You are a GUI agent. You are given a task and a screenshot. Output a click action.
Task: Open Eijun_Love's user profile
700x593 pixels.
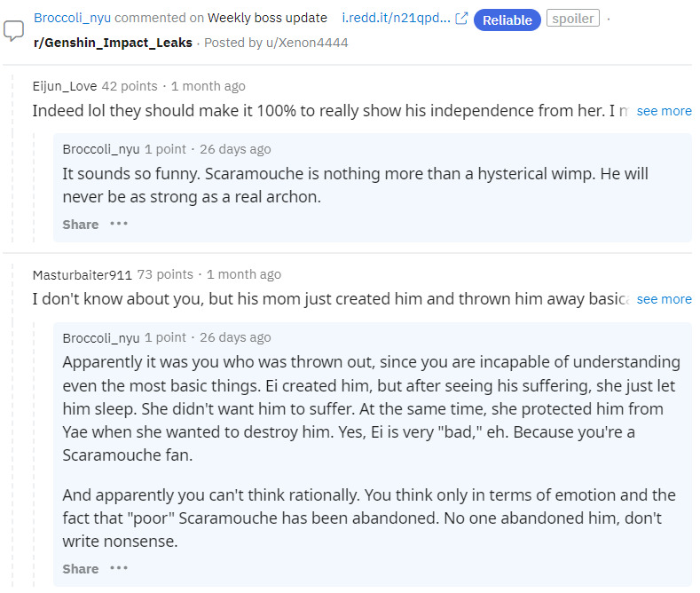(x=65, y=86)
